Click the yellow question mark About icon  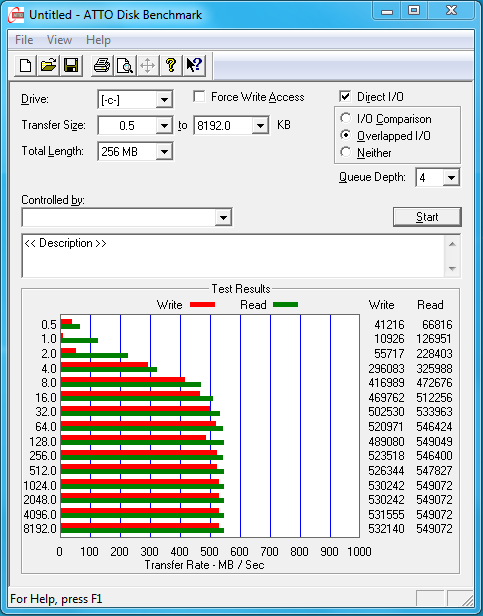pyautogui.click(x=171, y=65)
